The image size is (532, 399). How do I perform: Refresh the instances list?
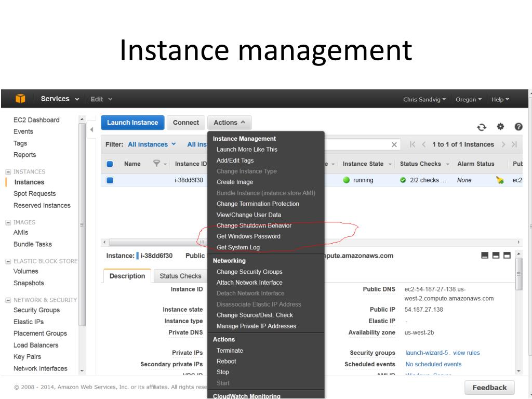pos(482,127)
